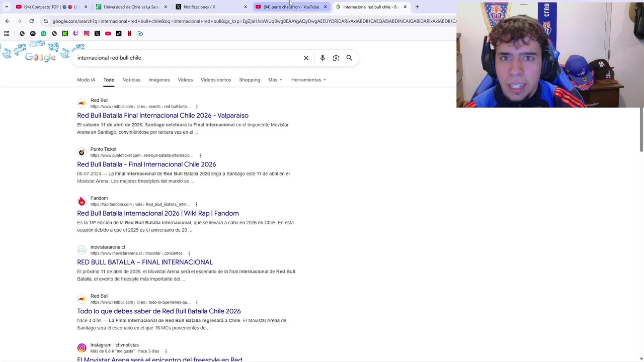Close the perro chacarron YouTube tab
This screenshot has width=644, height=362.
tap(325, 7)
